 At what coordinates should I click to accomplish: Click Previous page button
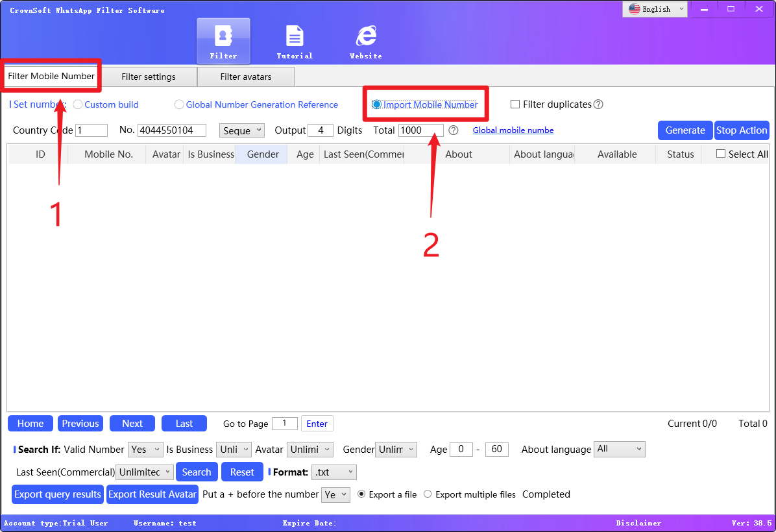pos(80,424)
